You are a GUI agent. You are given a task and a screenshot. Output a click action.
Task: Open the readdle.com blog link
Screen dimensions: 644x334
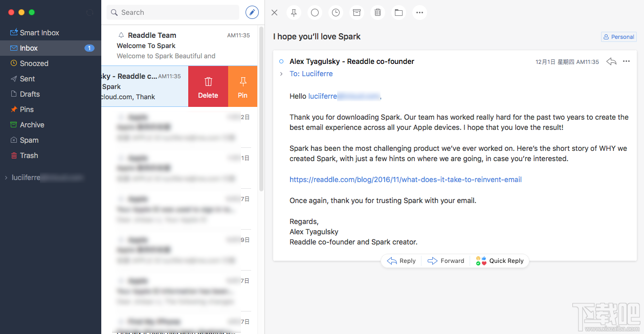point(406,180)
